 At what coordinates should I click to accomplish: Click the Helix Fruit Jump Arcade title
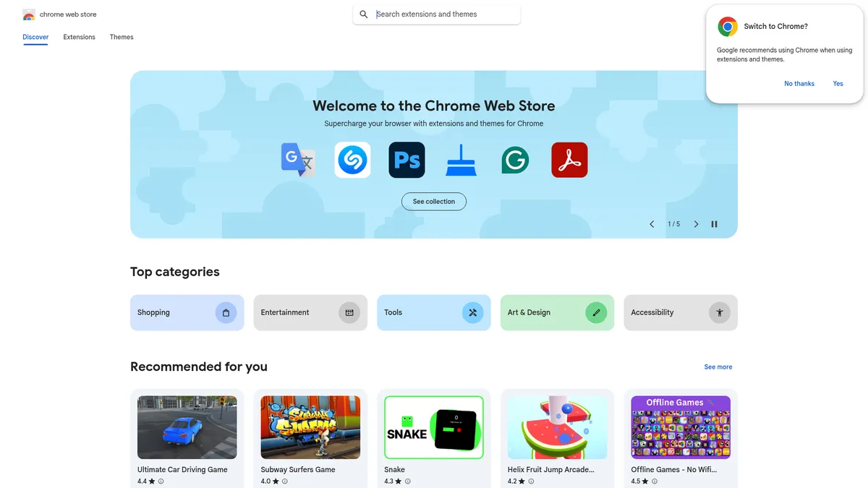(551, 470)
